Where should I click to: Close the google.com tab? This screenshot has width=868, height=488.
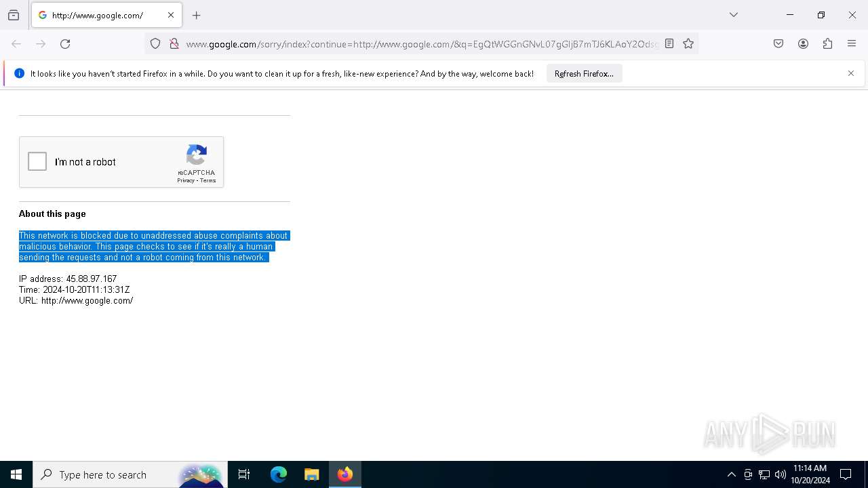click(x=171, y=15)
